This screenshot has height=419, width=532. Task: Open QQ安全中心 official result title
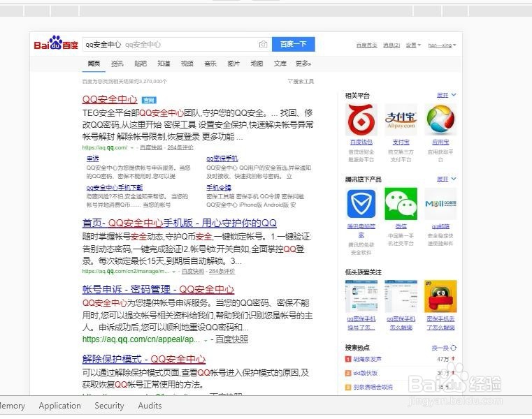coord(110,99)
